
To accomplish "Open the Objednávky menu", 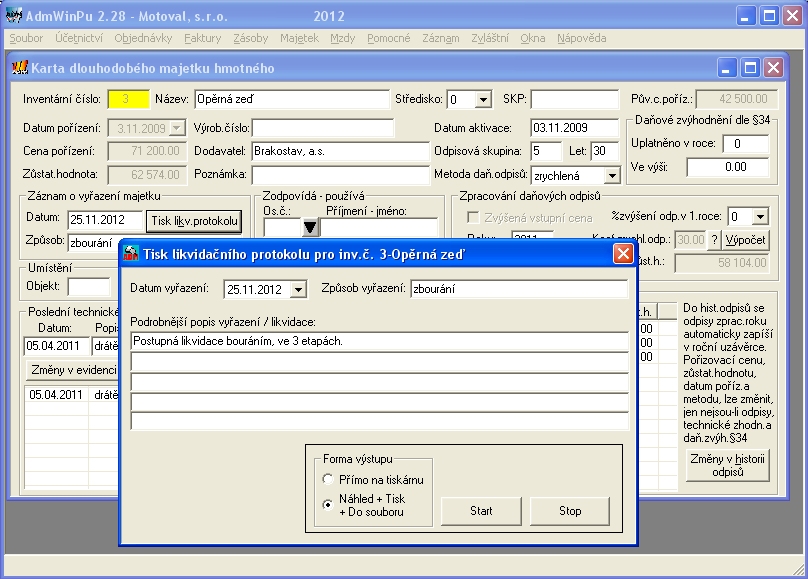I will pyautogui.click(x=143, y=38).
